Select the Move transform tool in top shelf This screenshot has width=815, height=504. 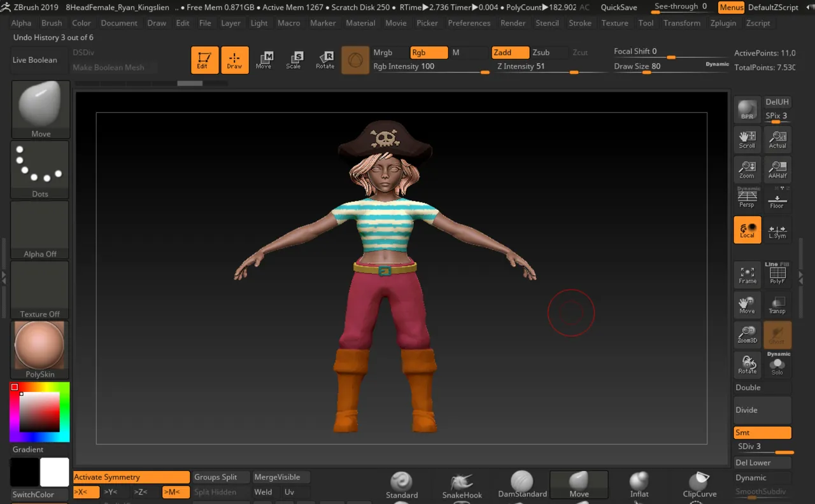click(x=264, y=60)
